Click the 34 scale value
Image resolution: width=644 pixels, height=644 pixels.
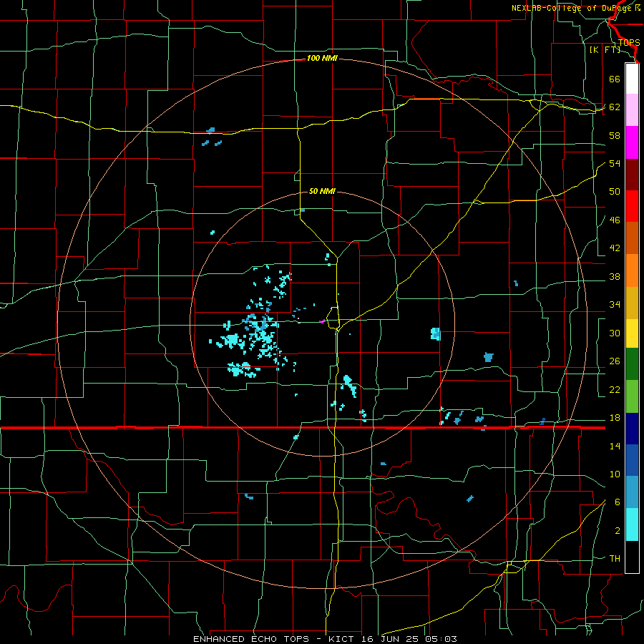(x=615, y=305)
